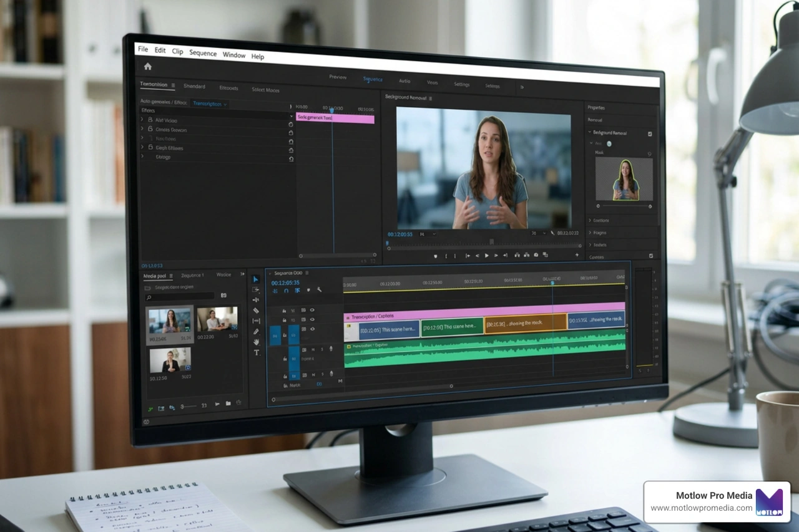799x532 pixels.
Task: Add a marker from the monitor controls
Action: [436, 256]
